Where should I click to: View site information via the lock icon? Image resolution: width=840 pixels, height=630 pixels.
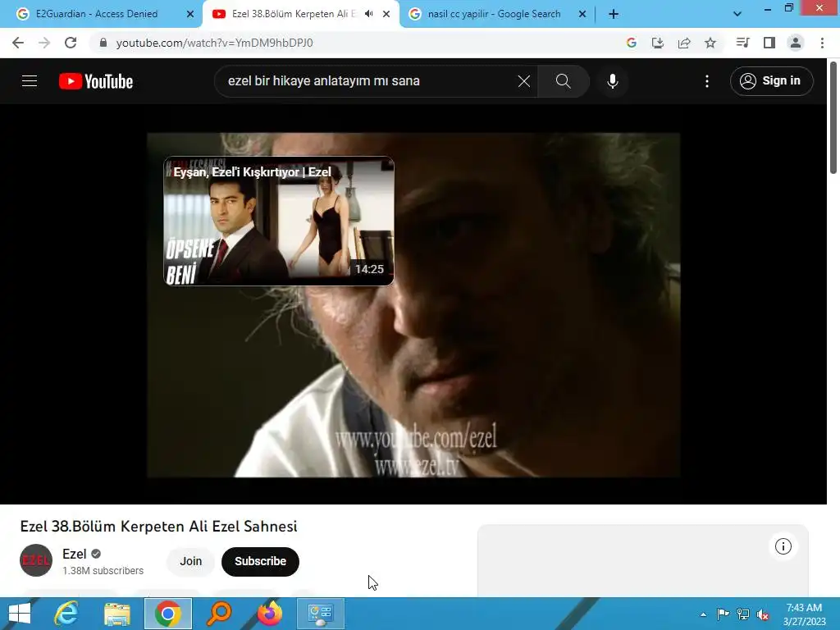[103, 43]
